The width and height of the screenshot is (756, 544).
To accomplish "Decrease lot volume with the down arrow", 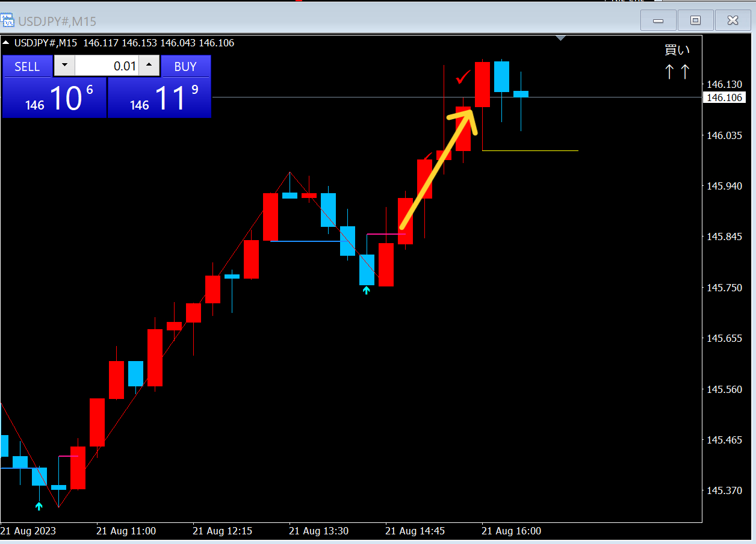I will [64, 66].
